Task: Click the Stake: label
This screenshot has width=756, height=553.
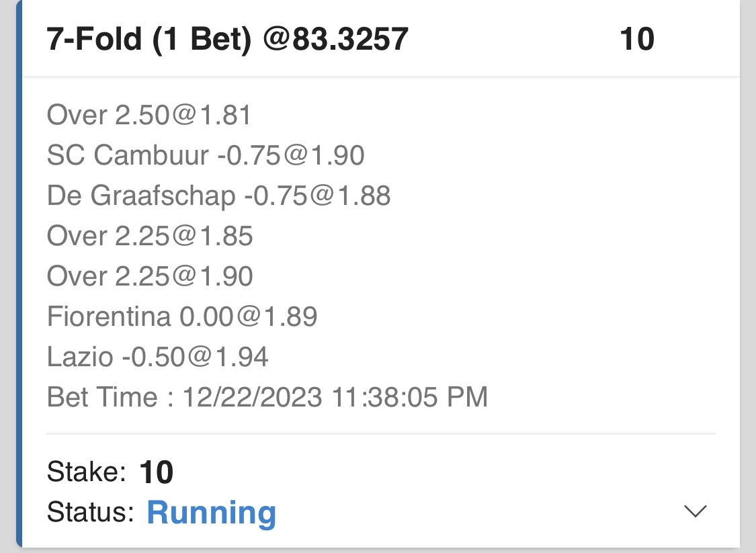Action: tap(87, 473)
